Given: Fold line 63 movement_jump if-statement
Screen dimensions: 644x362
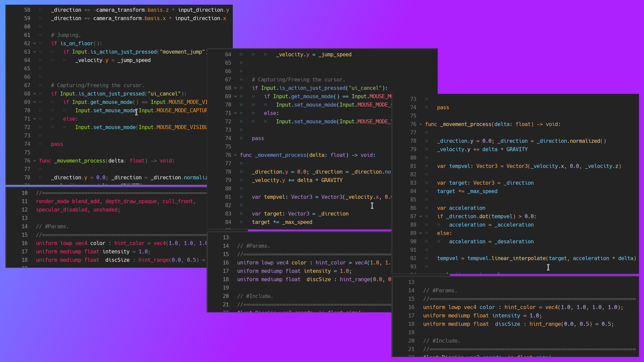Looking at the screenshot, I should tap(35, 52).
